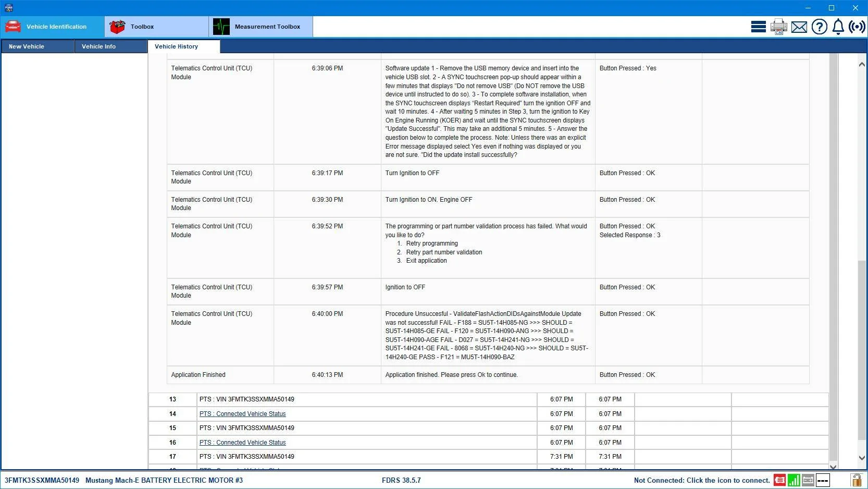The height and width of the screenshot is (489, 868).
Task: Click 'Mustang Mach-E BATTERY ELECTRIC MOTOR #3' label
Action: pos(164,480)
